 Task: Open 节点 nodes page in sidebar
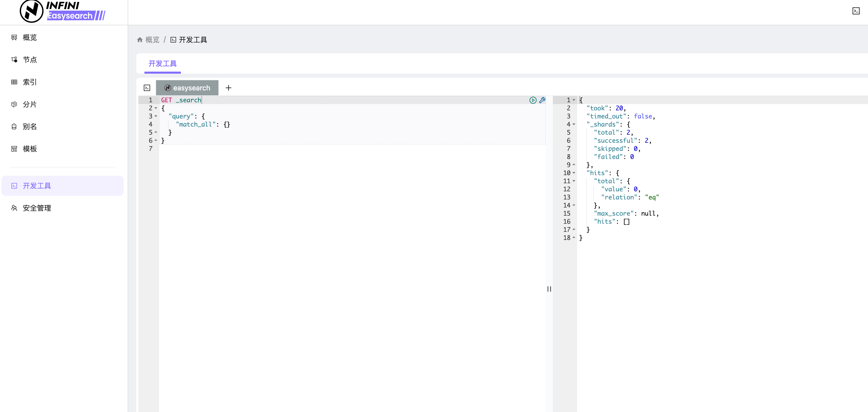pyautogui.click(x=30, y=59)
